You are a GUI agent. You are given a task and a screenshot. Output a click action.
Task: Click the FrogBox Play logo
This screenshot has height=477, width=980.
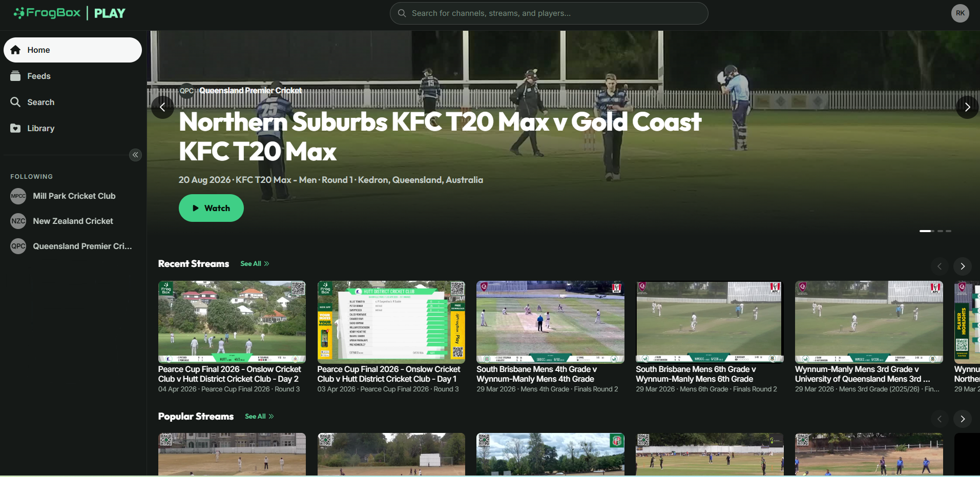point(70,13)
